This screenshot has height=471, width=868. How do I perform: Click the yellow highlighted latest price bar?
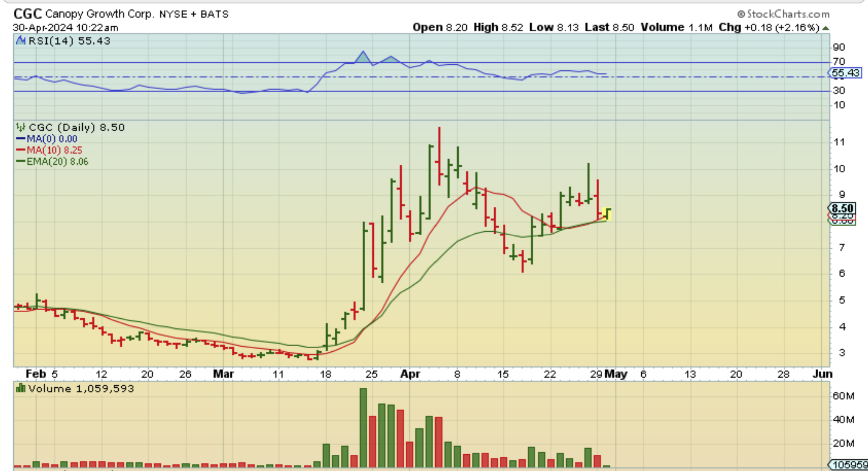click(607, 213)
